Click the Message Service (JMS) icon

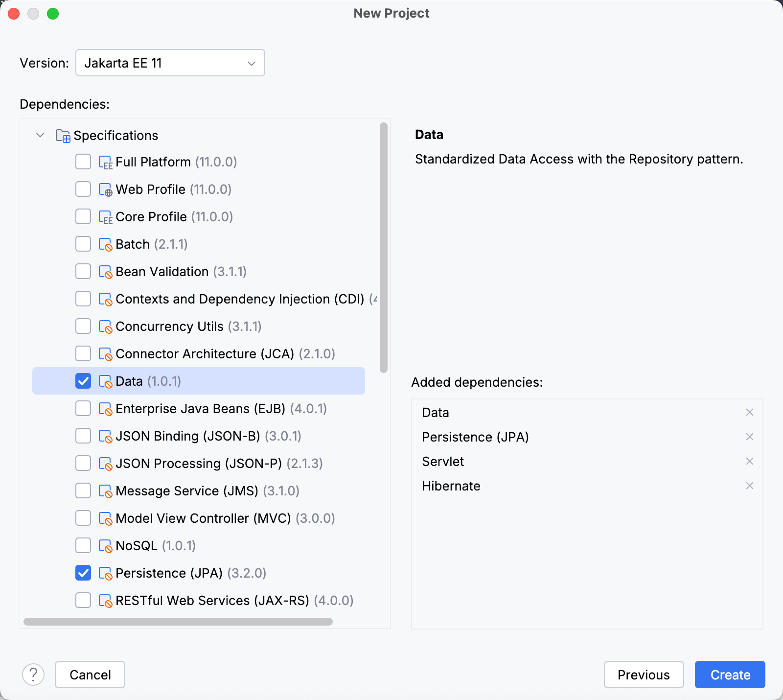point(106,490)
